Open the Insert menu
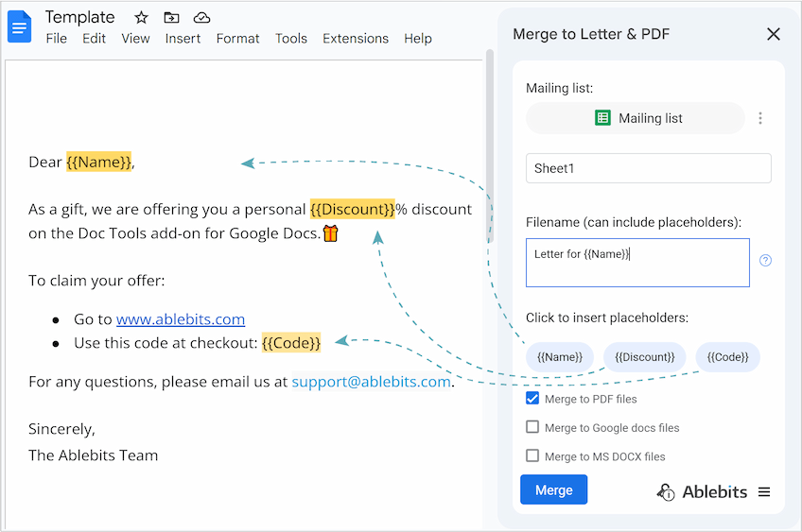 point(183,39)
